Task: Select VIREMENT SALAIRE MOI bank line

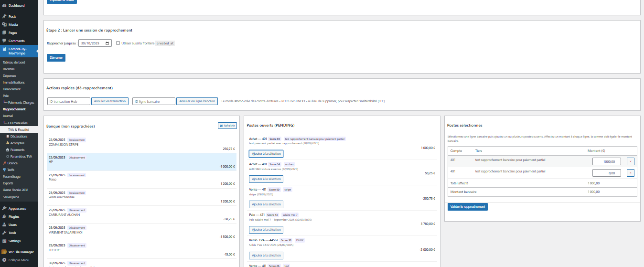Action: click(x=141, y=232)
